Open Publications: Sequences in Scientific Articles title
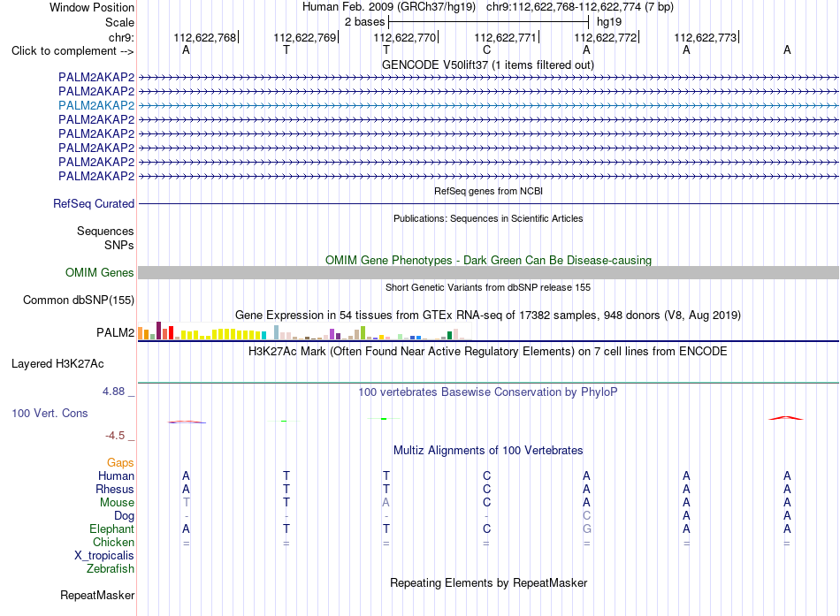 pyautogui.click(x=488, y=218)
